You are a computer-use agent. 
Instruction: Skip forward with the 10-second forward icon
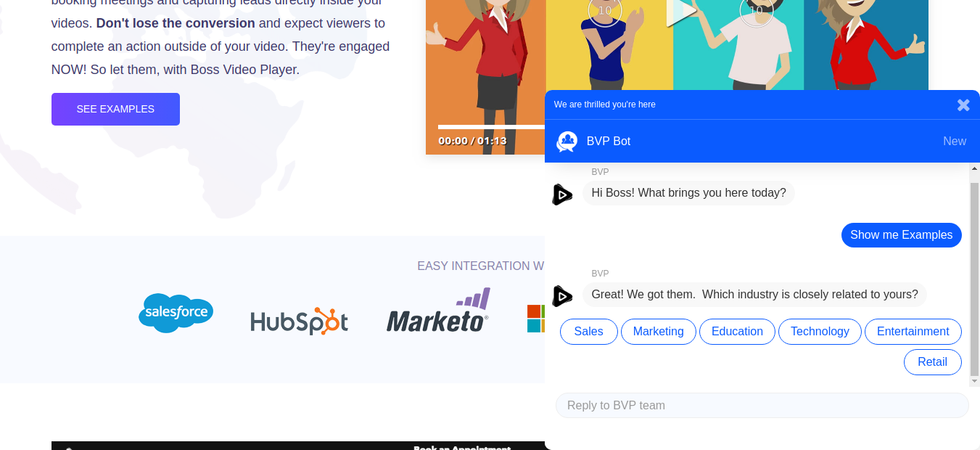click(756, 11)
